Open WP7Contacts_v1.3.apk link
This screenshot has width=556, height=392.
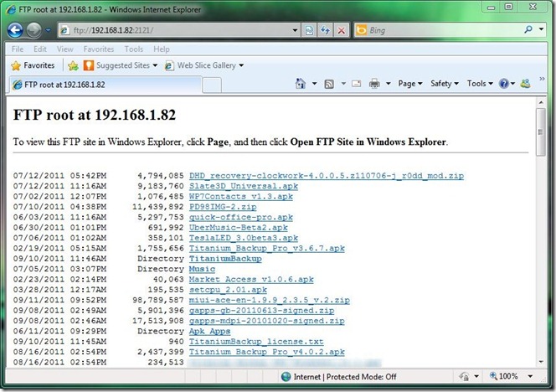[x=241, y=196]
